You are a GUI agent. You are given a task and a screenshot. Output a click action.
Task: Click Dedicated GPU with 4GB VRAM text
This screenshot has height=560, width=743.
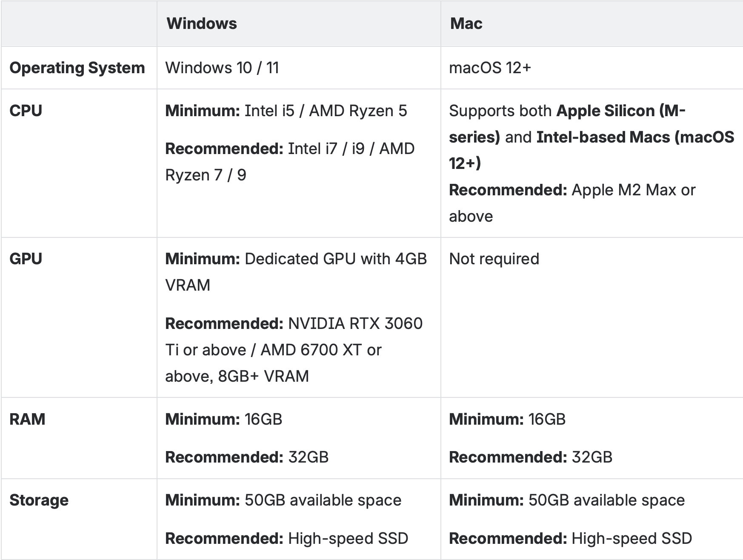click(296, 272)
